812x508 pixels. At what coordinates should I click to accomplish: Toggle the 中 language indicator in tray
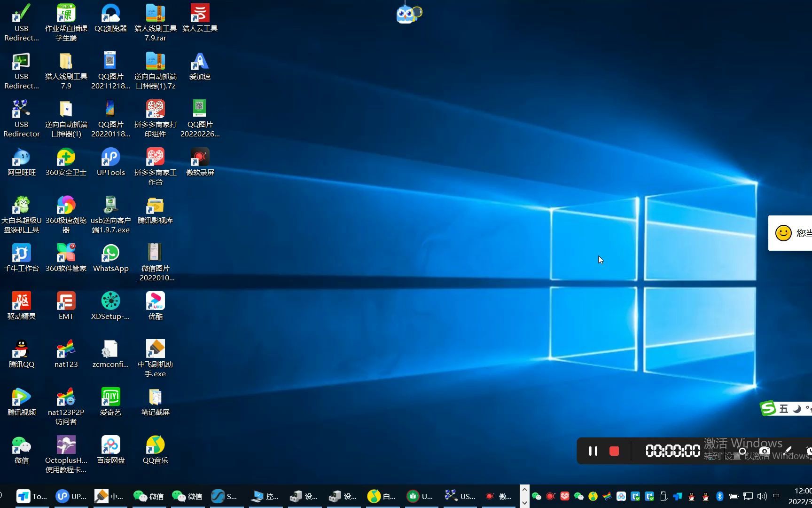(776, 496)
